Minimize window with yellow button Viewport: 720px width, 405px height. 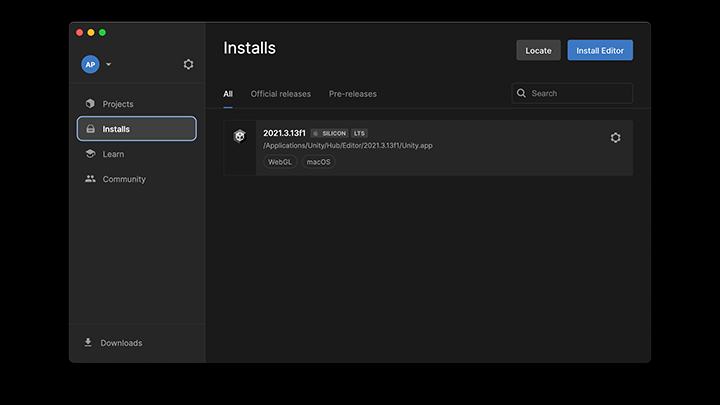click(91, 32)
